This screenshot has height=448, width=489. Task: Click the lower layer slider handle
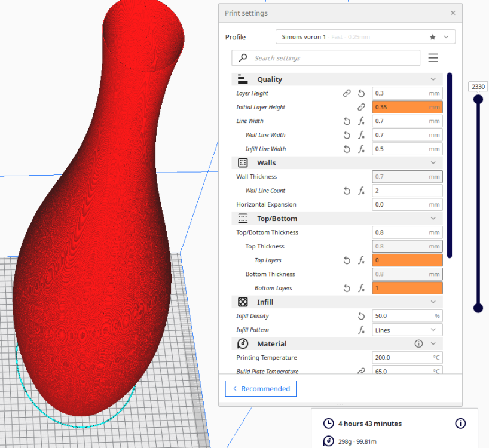(478, 308)
